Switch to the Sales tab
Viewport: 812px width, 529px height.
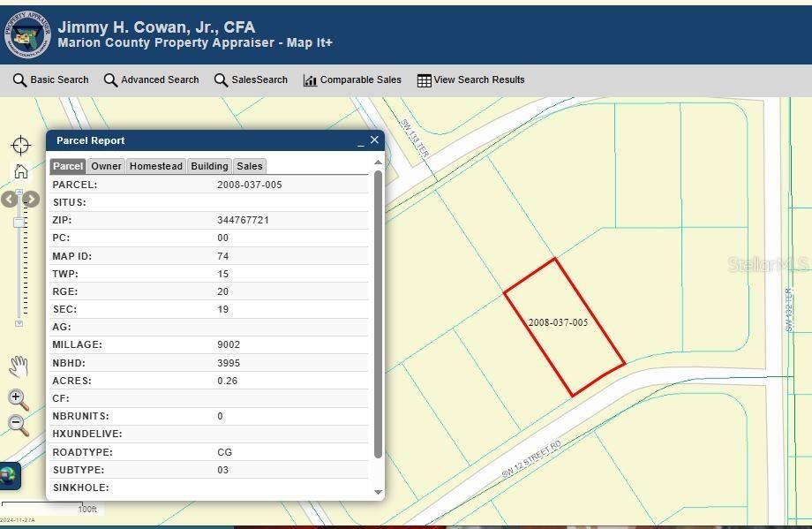click(249, 166)
